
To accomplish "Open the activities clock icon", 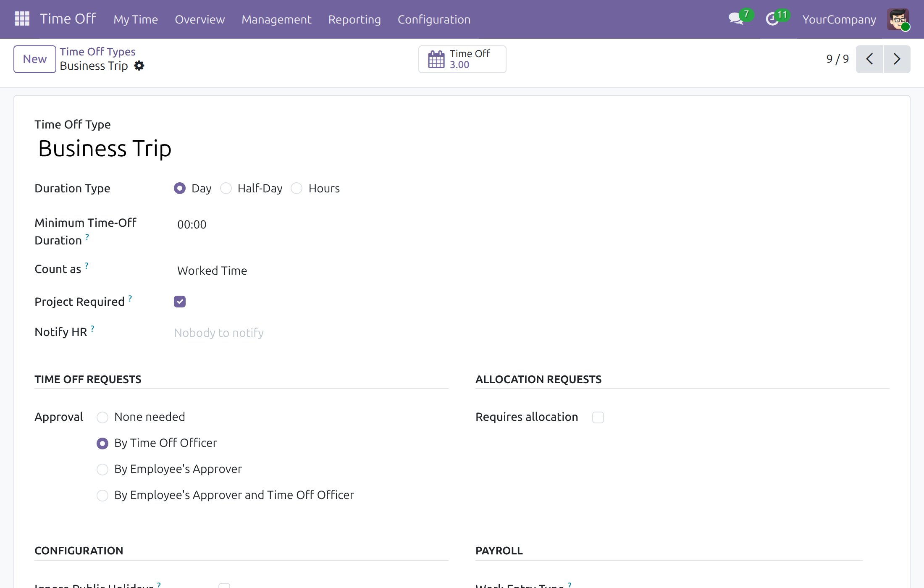I will click(x=772, y=19).
